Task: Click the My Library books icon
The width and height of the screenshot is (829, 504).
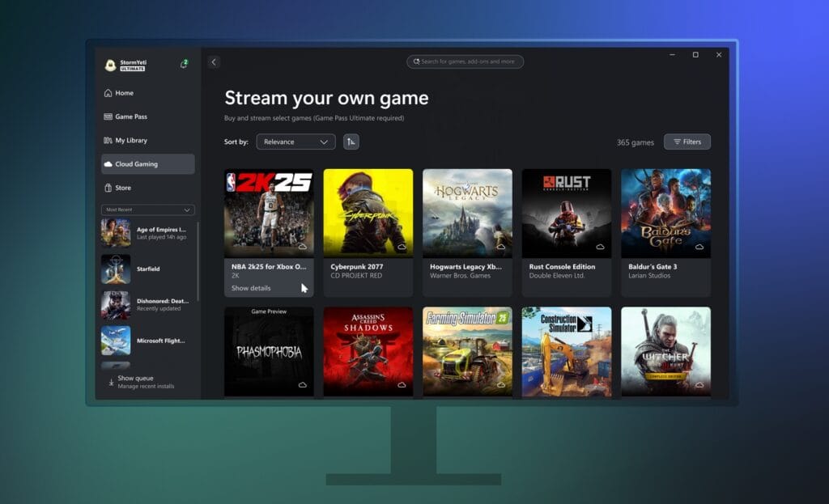Action: [108, 141]
